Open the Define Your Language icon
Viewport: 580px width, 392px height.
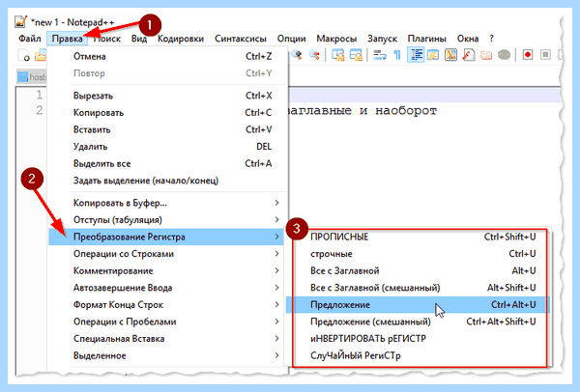point(433,55)
